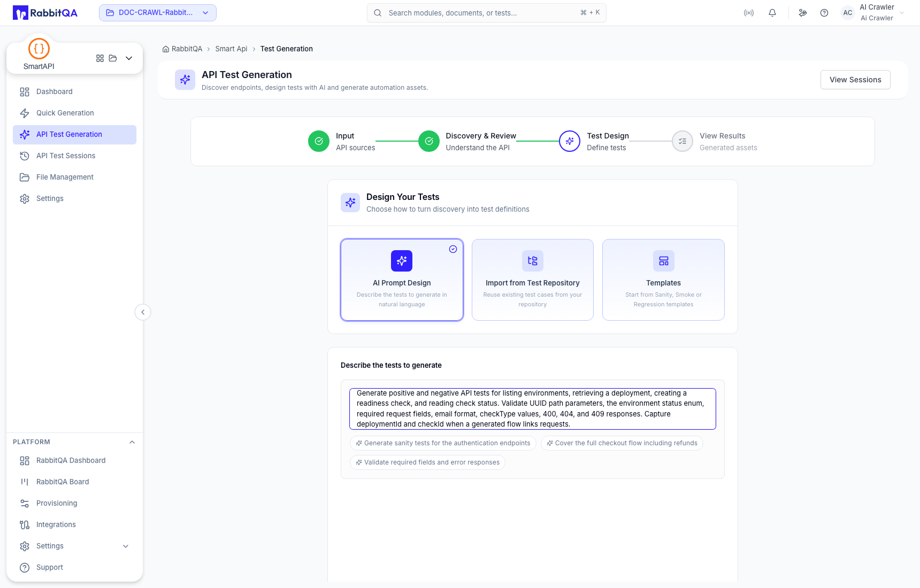Screen dimensions: 920x588
Task: Click the sparkle icon on AI Prompt Design card
Action: pyautogui.click(x=402, y=261)
